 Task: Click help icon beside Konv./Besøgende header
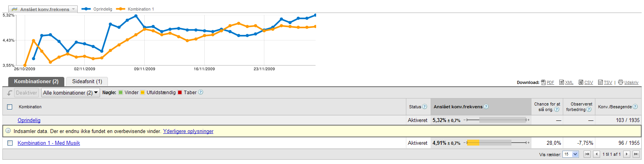(635, 107)
